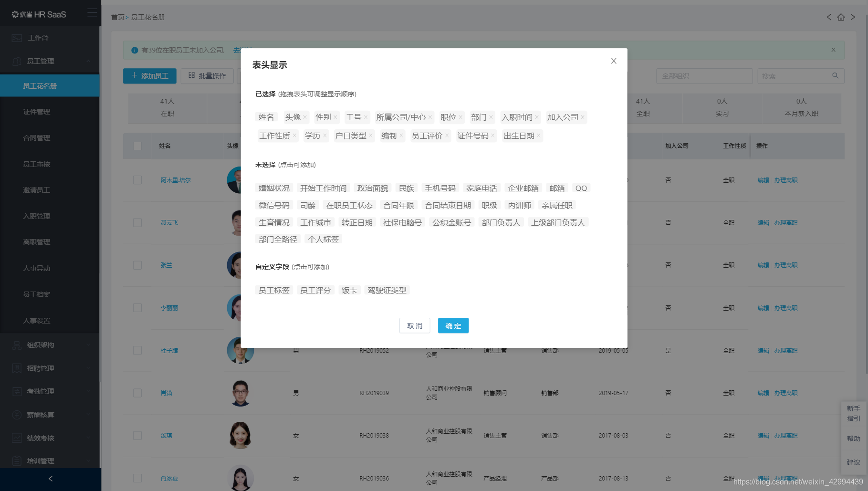
Task: Add custom field 驾驶证类型
Action: pos(387,290)
